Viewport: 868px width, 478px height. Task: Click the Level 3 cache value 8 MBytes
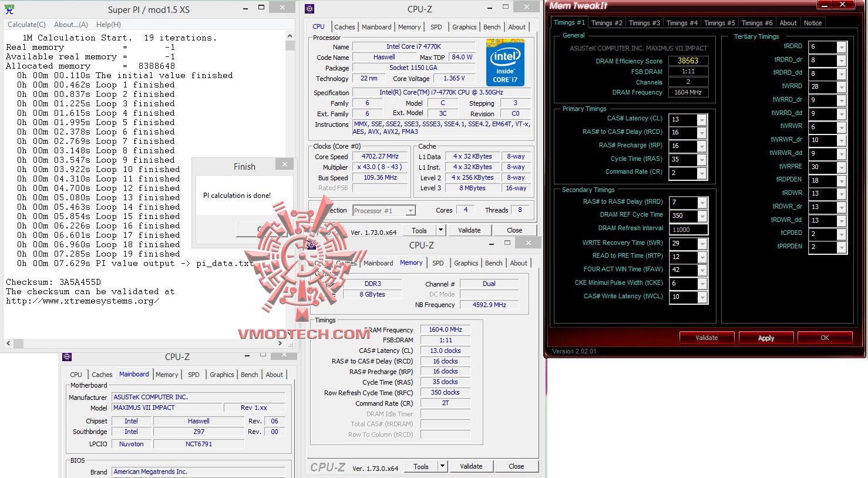(x=472, y=188)
